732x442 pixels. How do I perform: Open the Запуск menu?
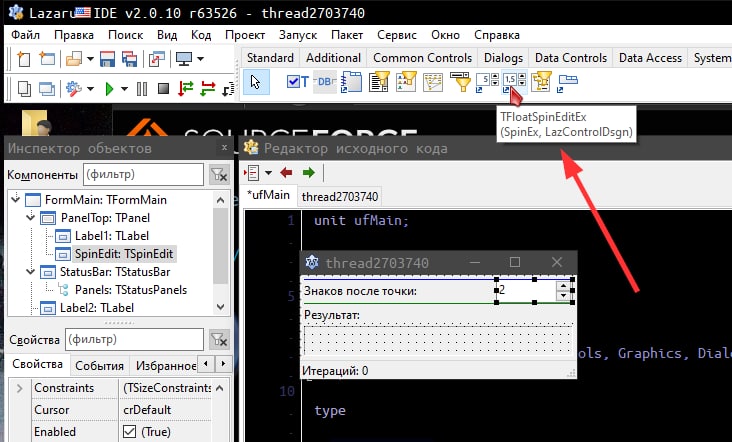pyautogui.click(x=298, y=35)
